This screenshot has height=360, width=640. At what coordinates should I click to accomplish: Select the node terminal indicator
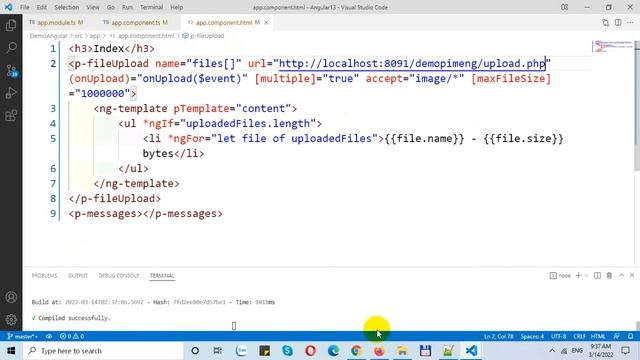coord(560,276)
